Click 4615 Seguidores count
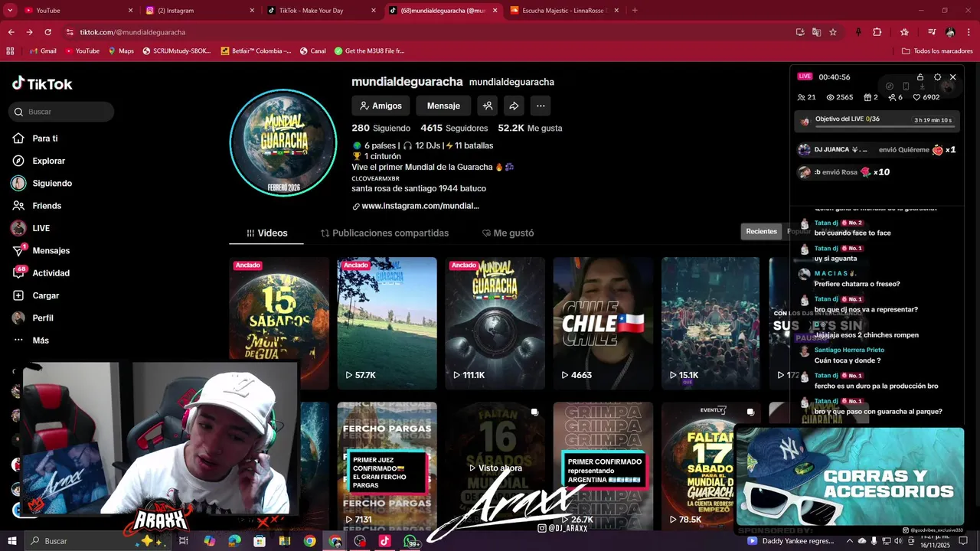This screenshot has width=980, height=551. coord(454,128)
